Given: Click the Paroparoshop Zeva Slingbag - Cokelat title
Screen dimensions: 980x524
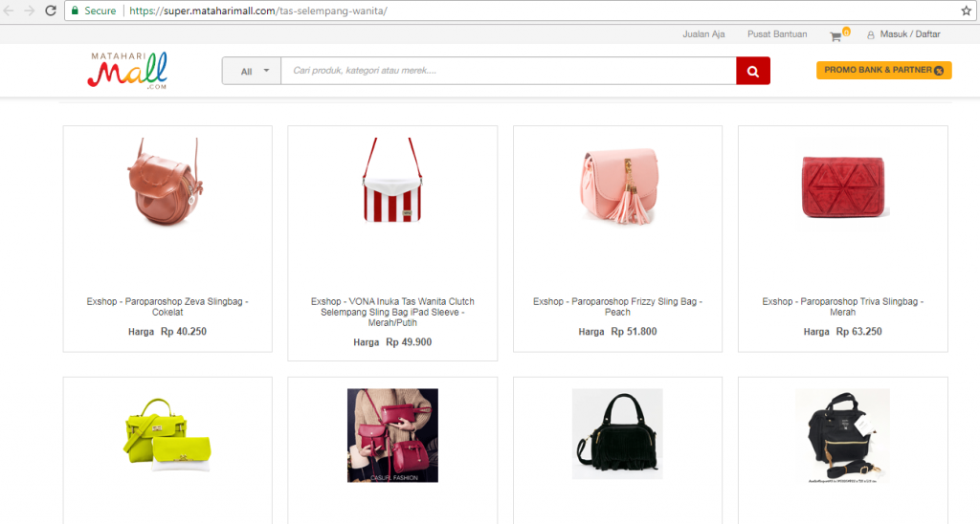Looking at the screenshot, I should pos(167,307).
